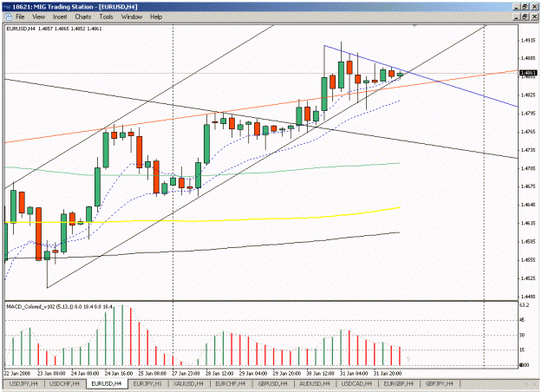Switch to the USDCHF,H4 chart tab

pos(64,383)
